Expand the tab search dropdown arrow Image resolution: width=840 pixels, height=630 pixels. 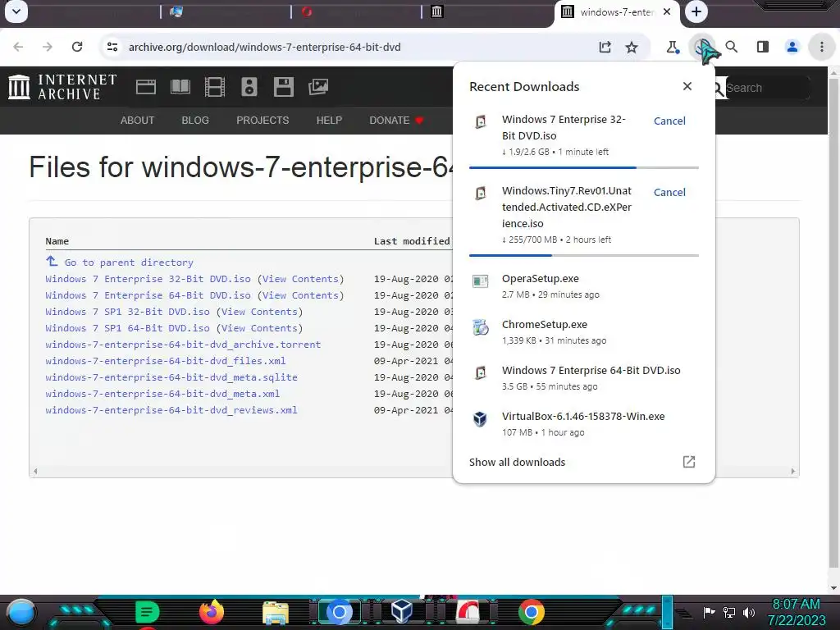[16, 11]
